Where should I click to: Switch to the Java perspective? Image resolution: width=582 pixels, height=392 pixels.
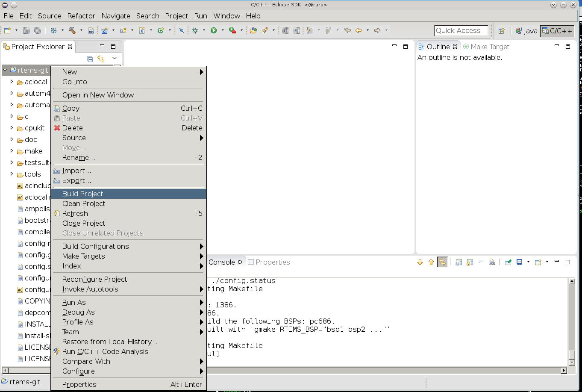pyautogui.click(x=526, y=31)
